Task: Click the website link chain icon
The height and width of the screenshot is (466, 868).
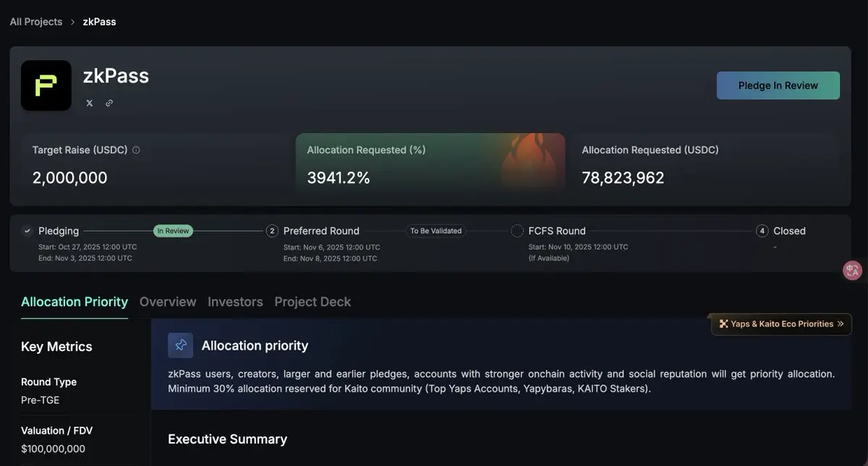Action: (x=109, y=103)
